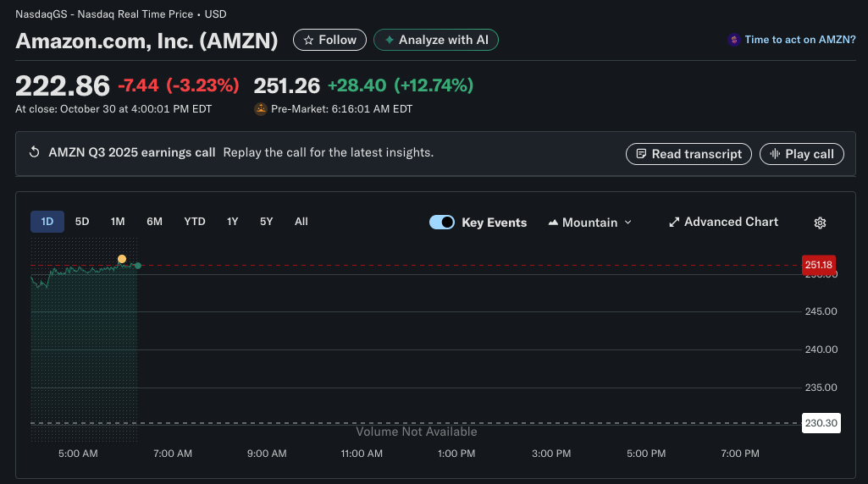This screenshot has width=868, height=484.
Task: Click the green current price dot on chart
Action: (138, 266)
